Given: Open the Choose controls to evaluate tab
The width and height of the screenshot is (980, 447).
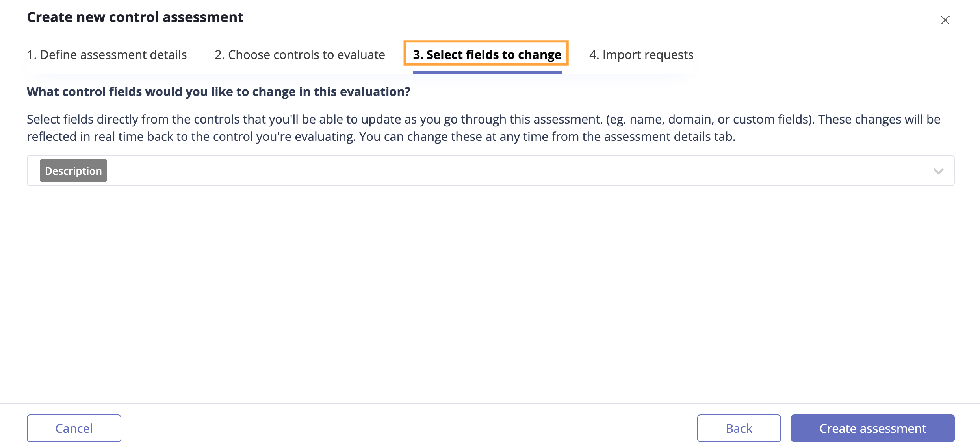Looking at the screenshot, I should coord(300,55).
